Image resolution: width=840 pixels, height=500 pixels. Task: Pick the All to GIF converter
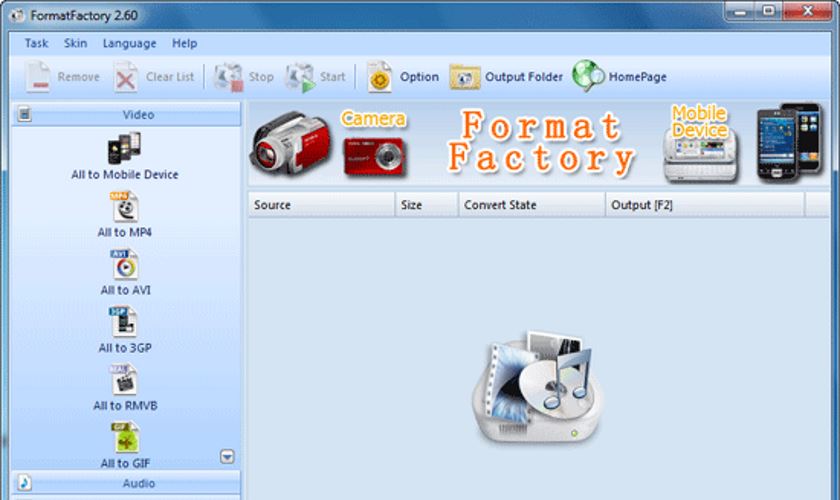coord(124,438)
